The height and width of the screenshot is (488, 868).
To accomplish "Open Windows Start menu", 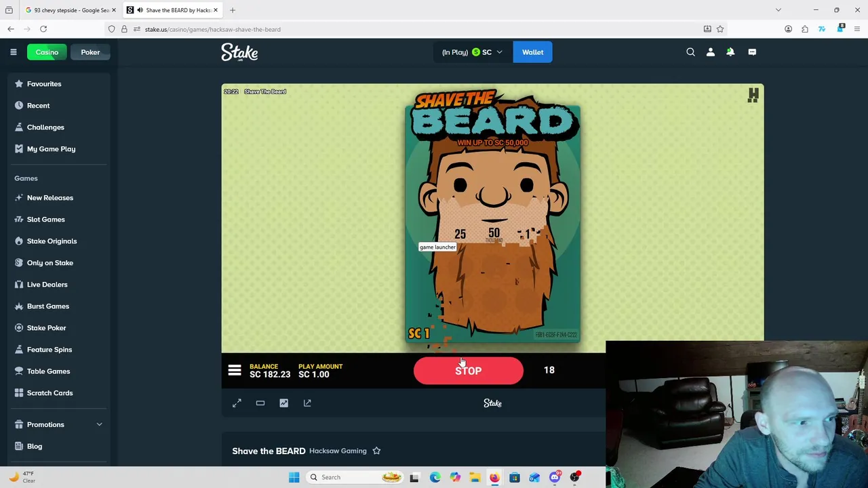I will click(294, 477).
